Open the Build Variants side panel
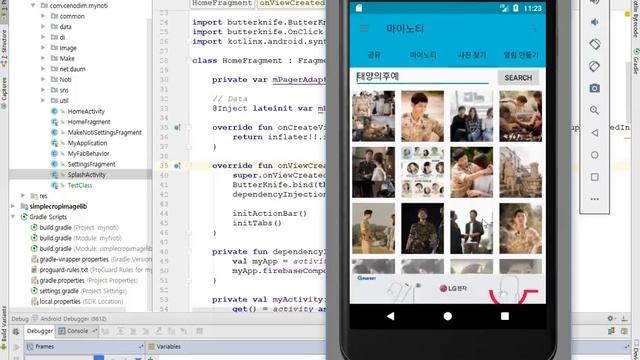The image size is (640, 360). pyautogui.click(x=4, y=329)
